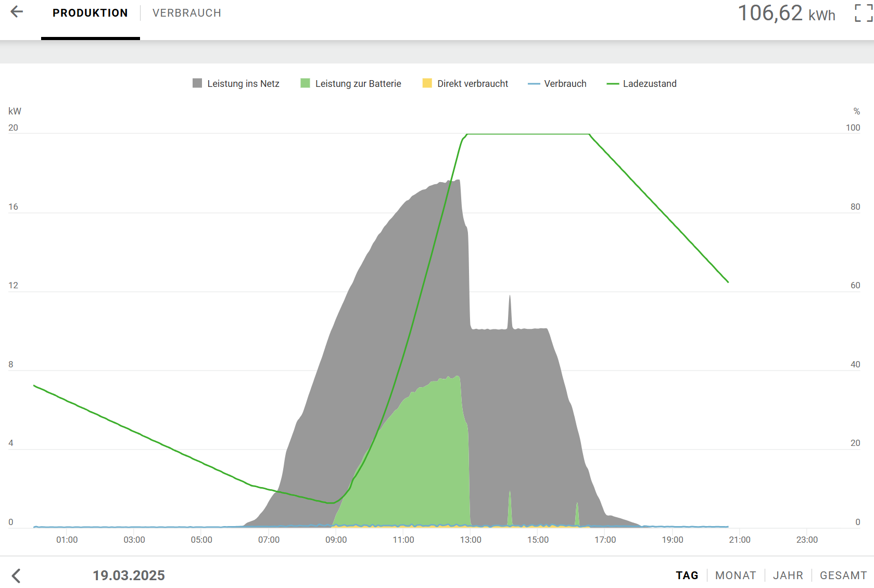Screen dimensions: 874x588
Task: Switch to the Verbrauch tab
Action: [187, 13]
